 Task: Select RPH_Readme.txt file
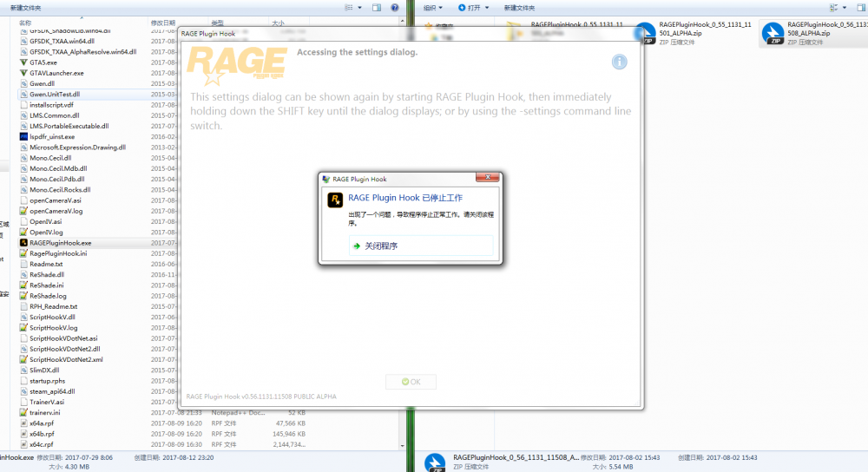[x=53, y=306]
